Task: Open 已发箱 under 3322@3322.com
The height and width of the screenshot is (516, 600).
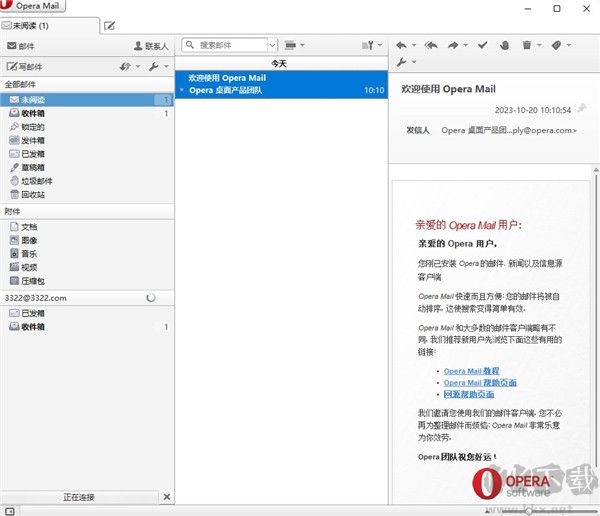Action: (87, 313)
